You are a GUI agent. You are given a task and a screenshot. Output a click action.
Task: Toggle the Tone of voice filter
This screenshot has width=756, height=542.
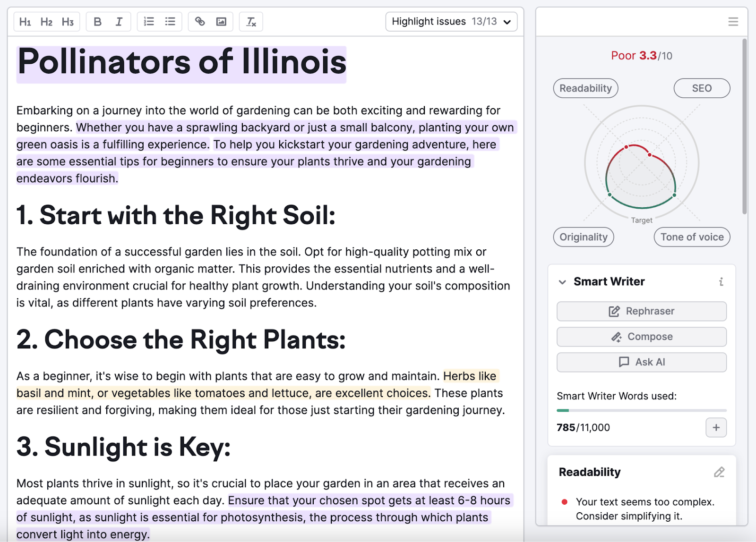691,237
